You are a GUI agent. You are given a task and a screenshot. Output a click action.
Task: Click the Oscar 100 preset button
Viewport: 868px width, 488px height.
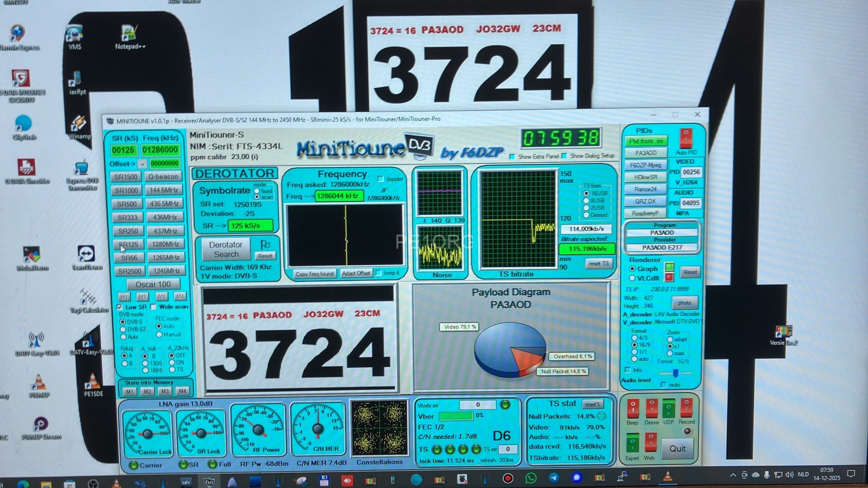(x=153, y=284)
